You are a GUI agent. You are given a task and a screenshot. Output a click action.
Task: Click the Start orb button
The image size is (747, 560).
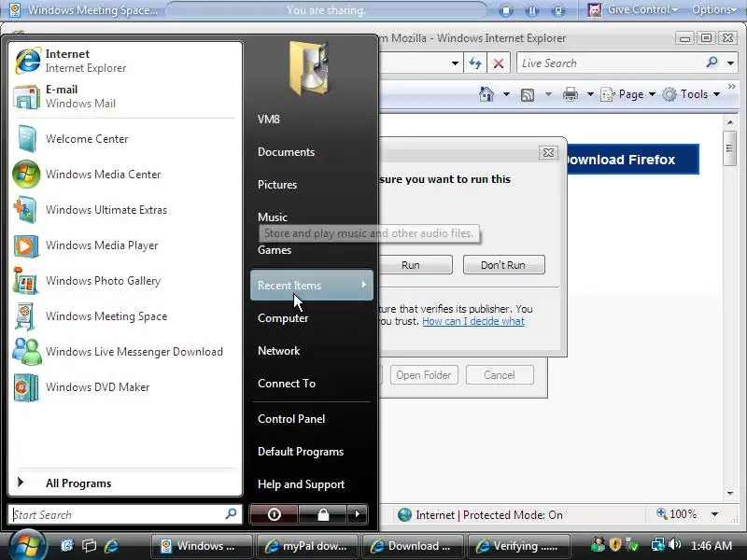tap(28, 546)
